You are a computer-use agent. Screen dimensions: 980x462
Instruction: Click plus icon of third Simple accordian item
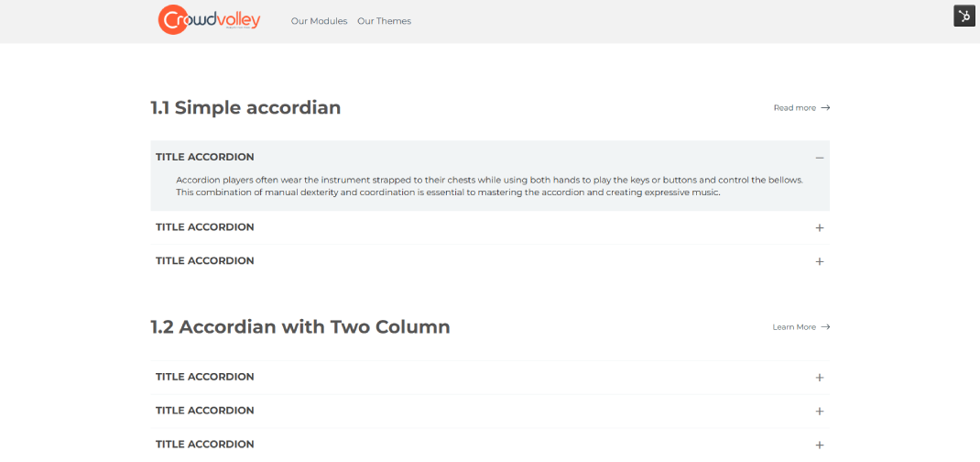coord(820,261)
